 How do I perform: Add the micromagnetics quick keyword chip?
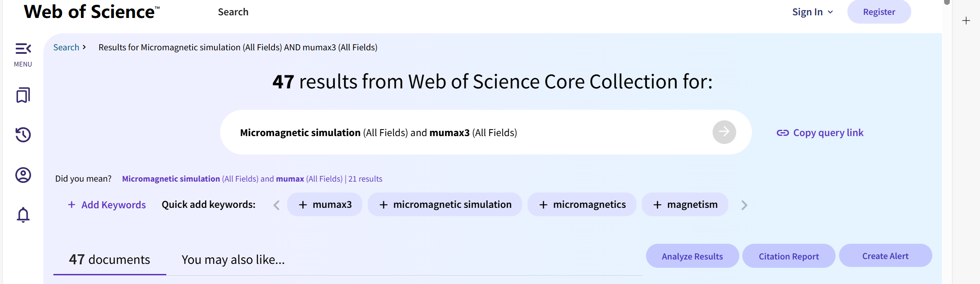pos(582,204)
